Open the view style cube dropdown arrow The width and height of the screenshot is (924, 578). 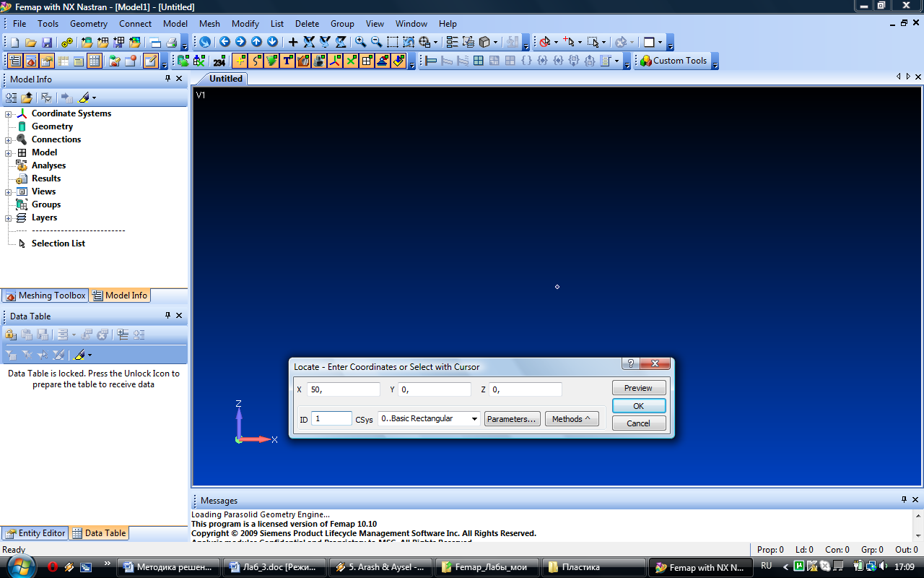[x=495, y=42]
